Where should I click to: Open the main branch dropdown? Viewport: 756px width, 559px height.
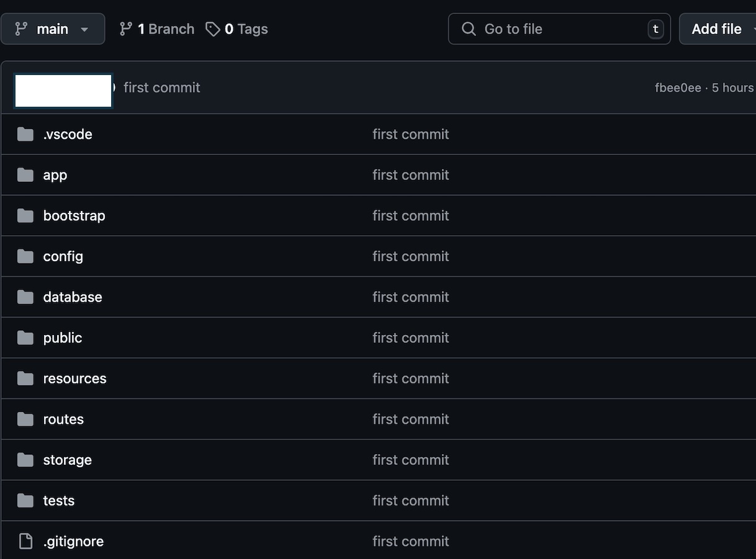[53, 29]
